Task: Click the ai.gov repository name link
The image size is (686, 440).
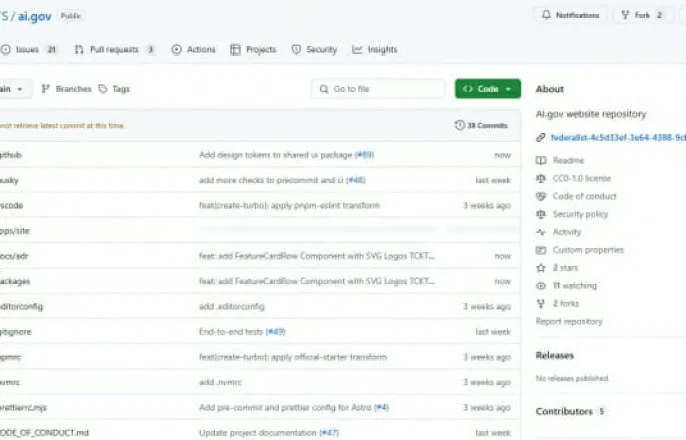Action: 35,16
